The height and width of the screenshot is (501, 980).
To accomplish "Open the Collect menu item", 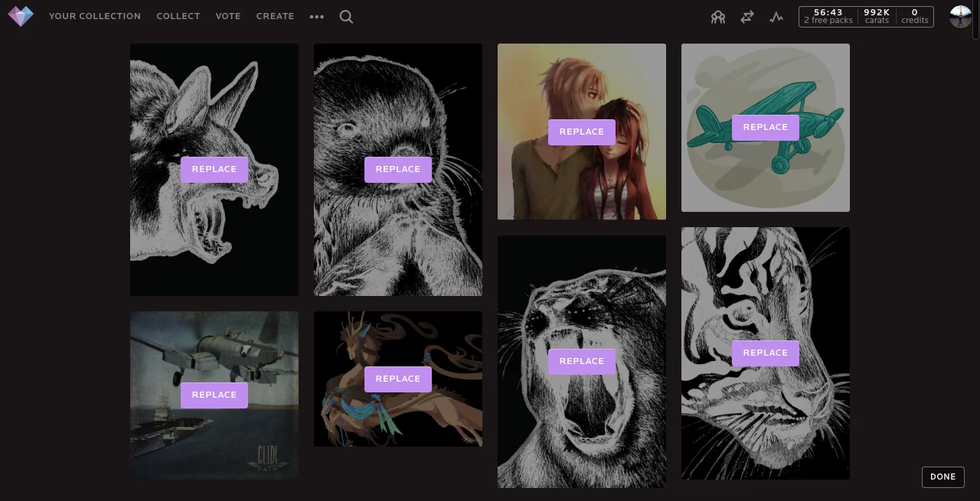I will tap(178, 16).
